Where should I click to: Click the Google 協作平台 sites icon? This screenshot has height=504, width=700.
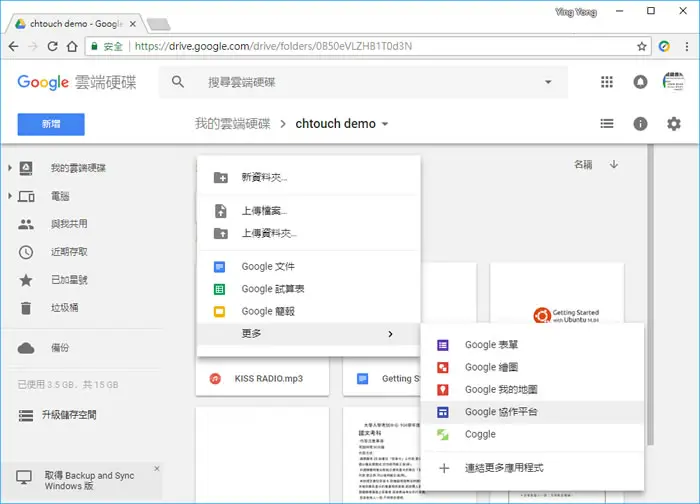pos(443,412)
